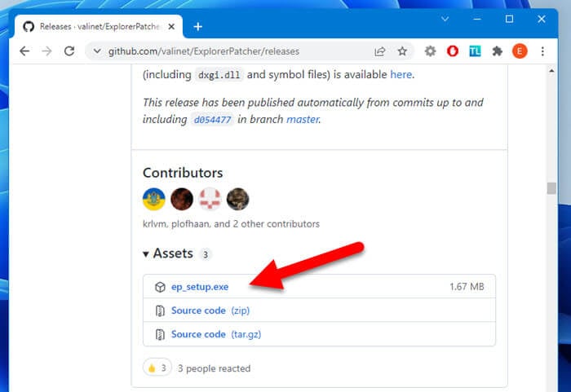Click the scrollbar up arrow

551,71
